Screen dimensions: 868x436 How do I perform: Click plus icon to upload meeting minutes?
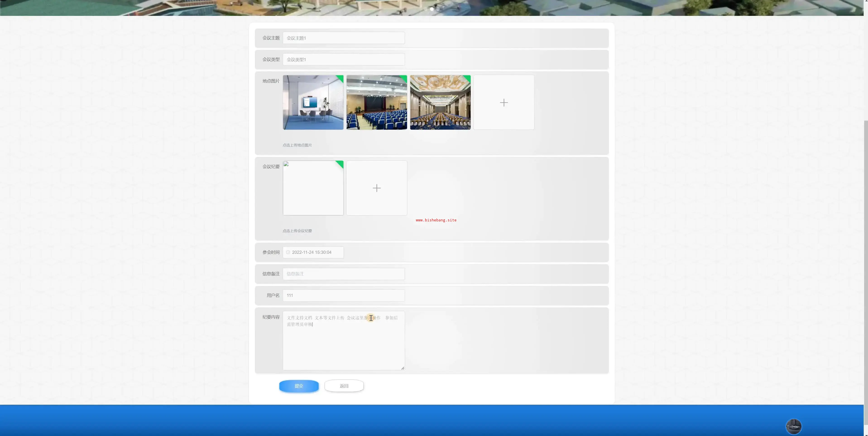point(376,188)
